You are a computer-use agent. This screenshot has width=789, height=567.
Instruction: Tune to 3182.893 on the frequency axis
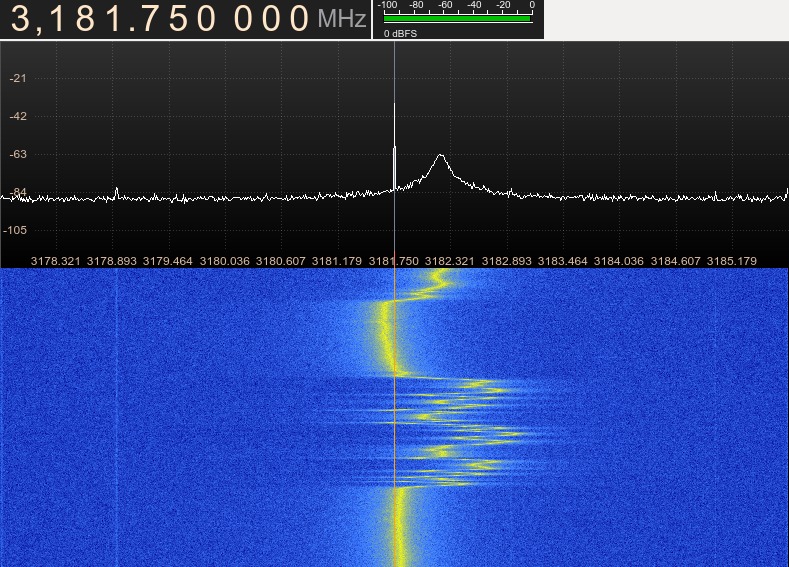[x=506, y=261]
